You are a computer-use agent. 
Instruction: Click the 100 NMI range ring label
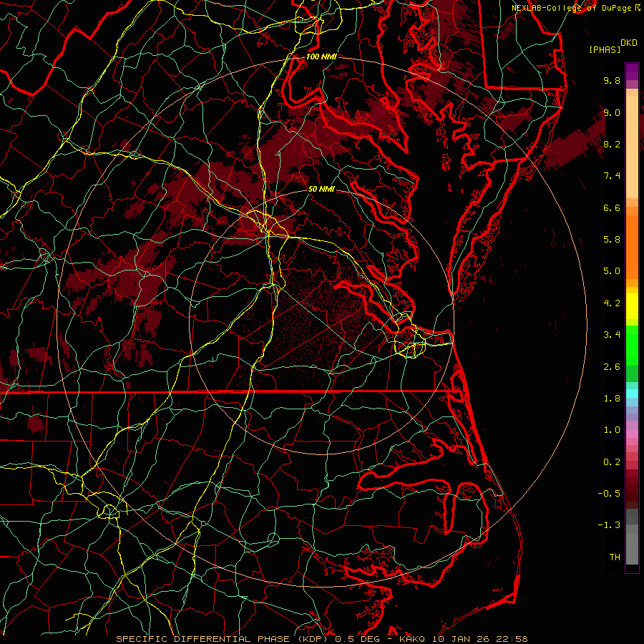321,57
